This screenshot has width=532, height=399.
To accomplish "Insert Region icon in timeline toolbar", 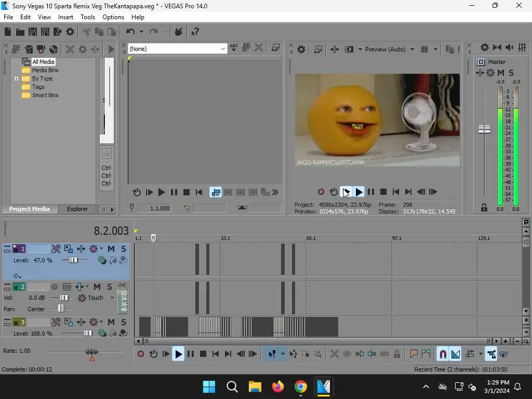I will pyautogui.click(x=426, y=354).
